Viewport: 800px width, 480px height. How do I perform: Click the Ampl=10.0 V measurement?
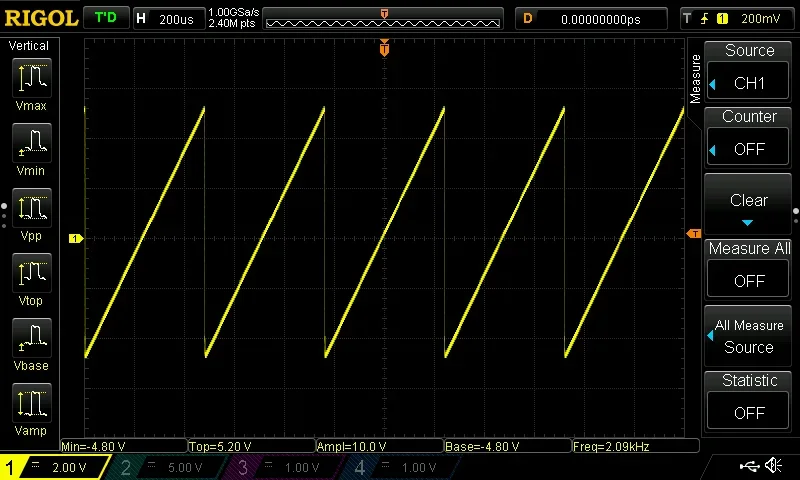click(x=380, y=446)
